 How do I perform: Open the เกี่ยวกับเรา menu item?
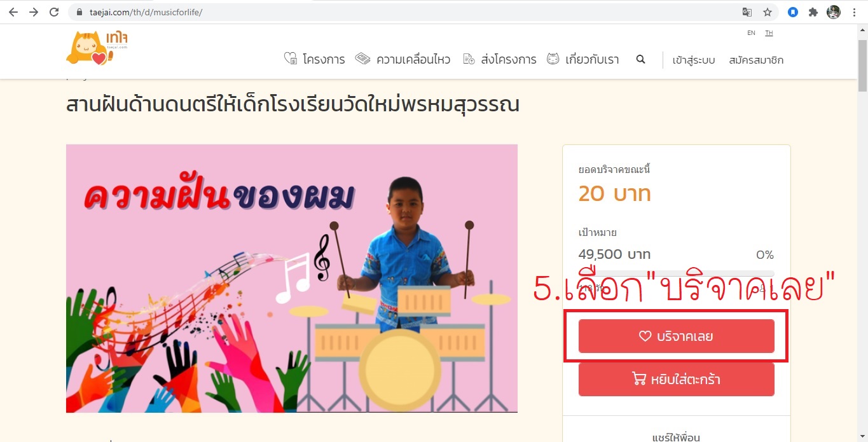tap(583, 59)
